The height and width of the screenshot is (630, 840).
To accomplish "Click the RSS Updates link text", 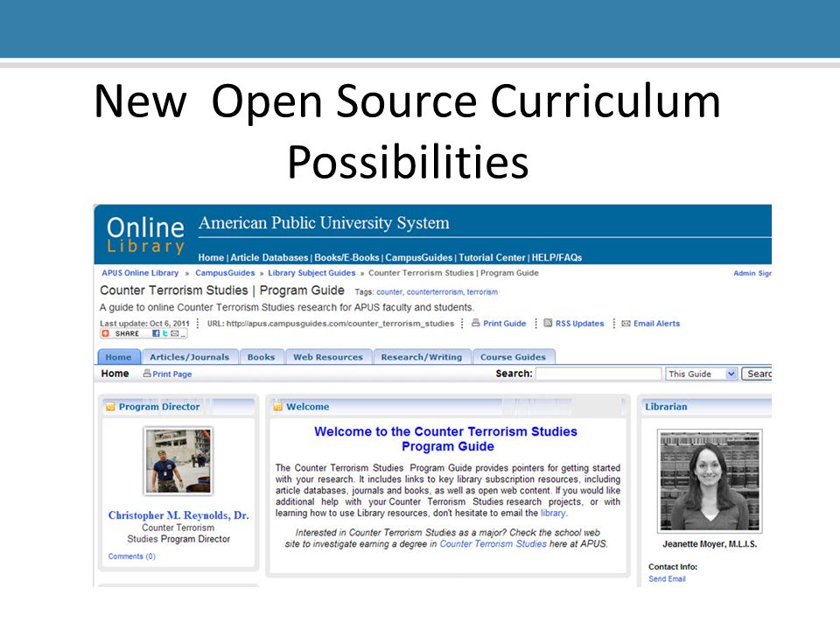I will [579, 324].
